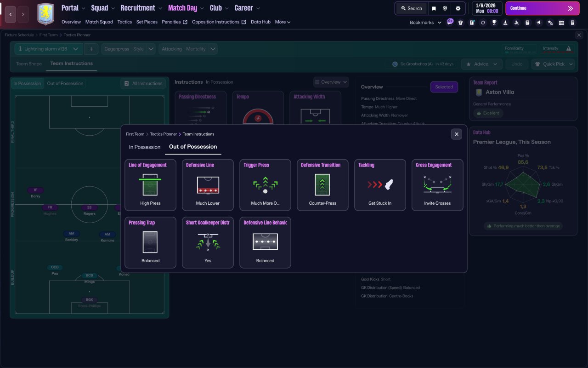
Task: Open the settings gear icon
Action: click(458, 8)
